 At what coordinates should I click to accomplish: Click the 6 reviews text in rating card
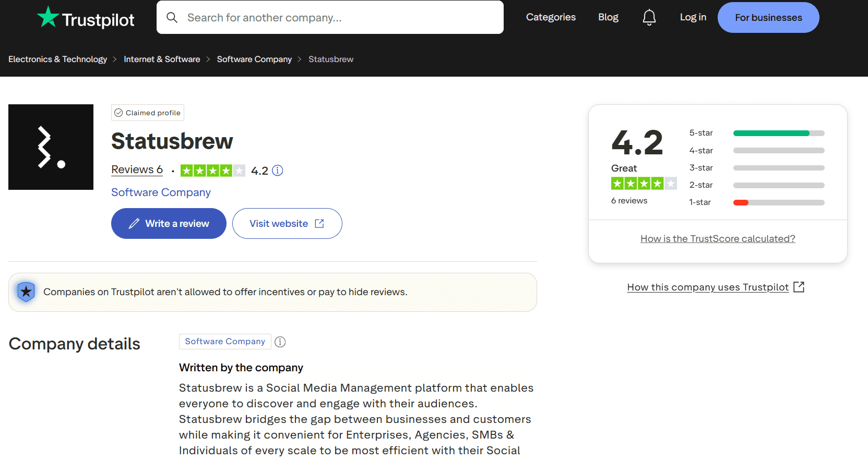[x=629, y=200]
